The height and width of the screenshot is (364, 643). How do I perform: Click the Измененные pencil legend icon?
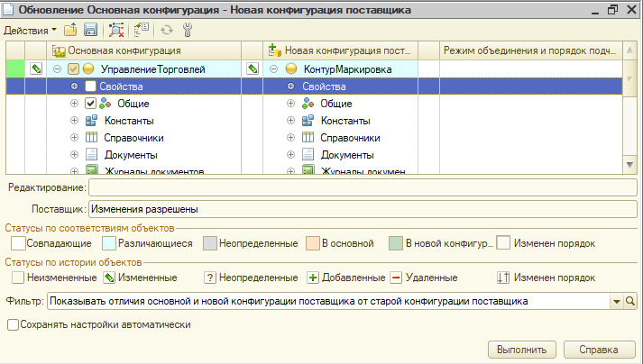(109, 278)
